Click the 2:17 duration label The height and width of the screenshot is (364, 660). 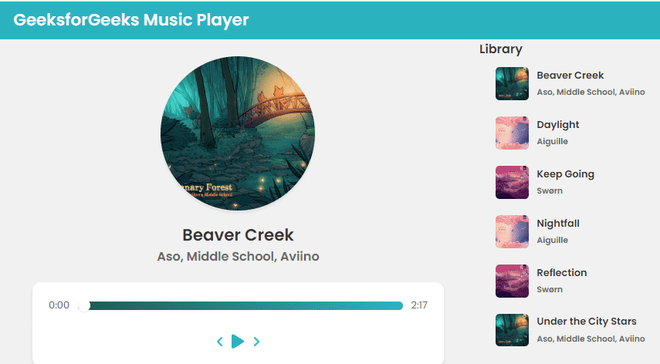tap(419, 305)
